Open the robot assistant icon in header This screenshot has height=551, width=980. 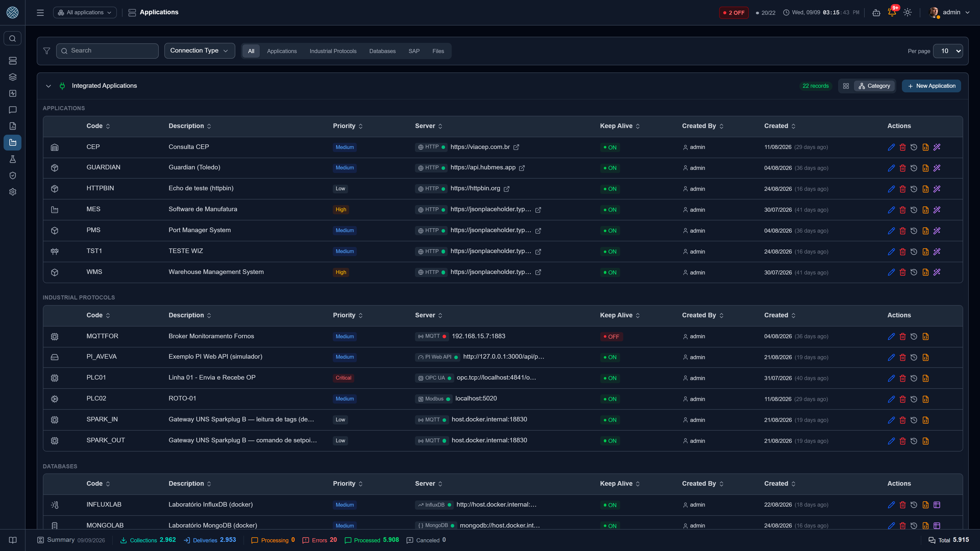(876, 12)
